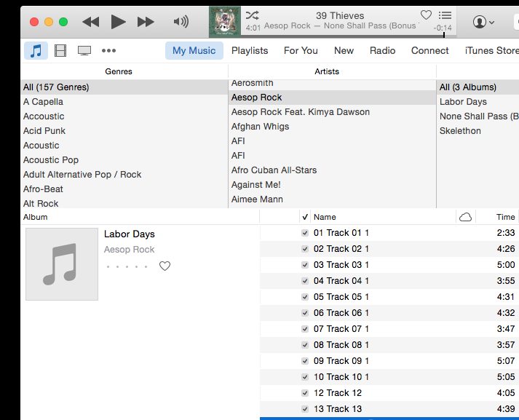Select the artist Aesop Rock
This screenshot has width=519, height=420.
pyautogui.click(x=332, y=98)
